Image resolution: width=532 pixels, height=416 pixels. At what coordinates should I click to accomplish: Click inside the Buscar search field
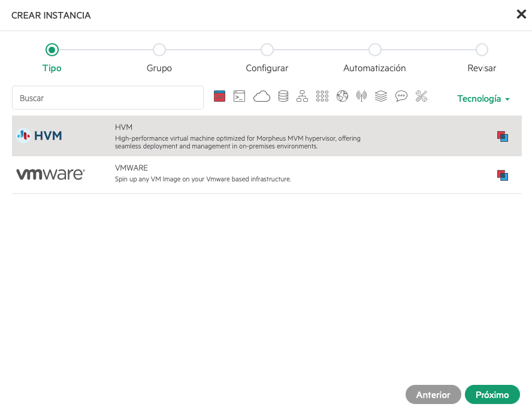(x=108, y=96)
